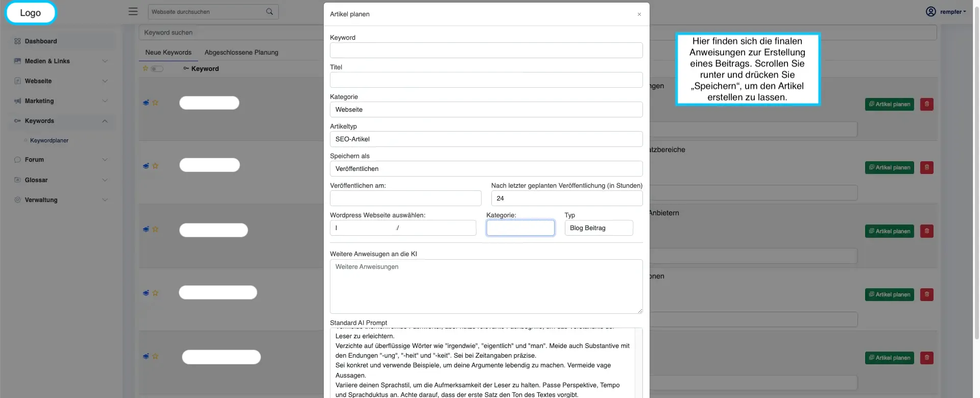Click the blue books icon in first keyword row
Screen dimensions: 980x398
pos(146,103)
